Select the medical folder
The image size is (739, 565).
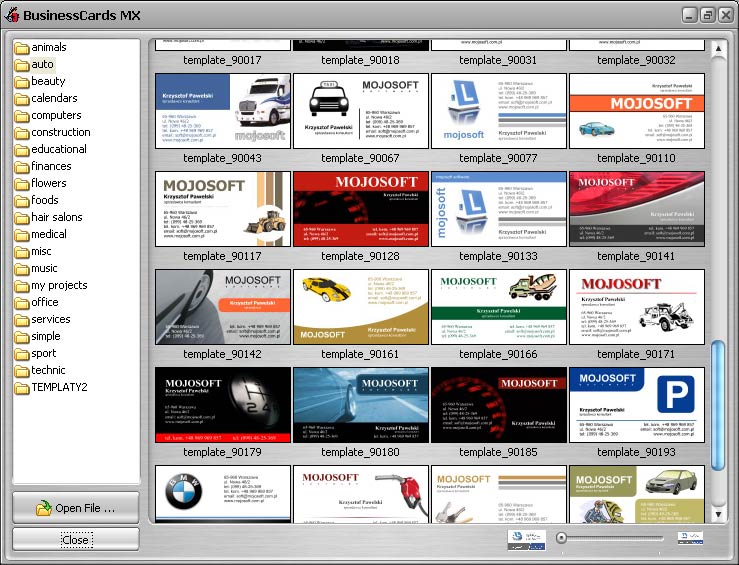pyautogui.click(x=41, y=234)
